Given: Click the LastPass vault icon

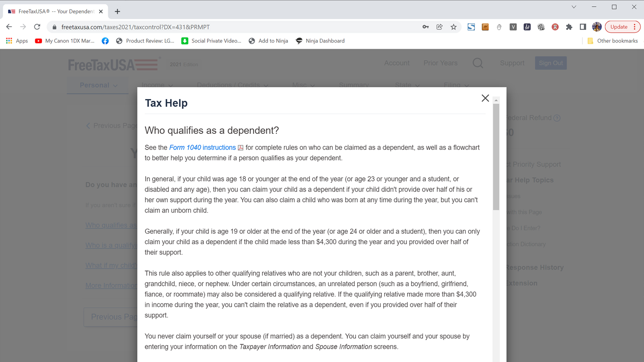Looking at the screenshot, I should pyautogui.click(x=554, y=27).
